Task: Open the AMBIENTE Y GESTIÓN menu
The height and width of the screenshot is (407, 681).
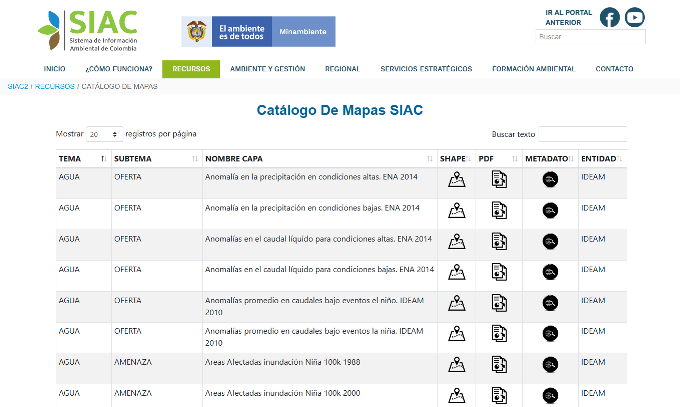Action: 267,69
